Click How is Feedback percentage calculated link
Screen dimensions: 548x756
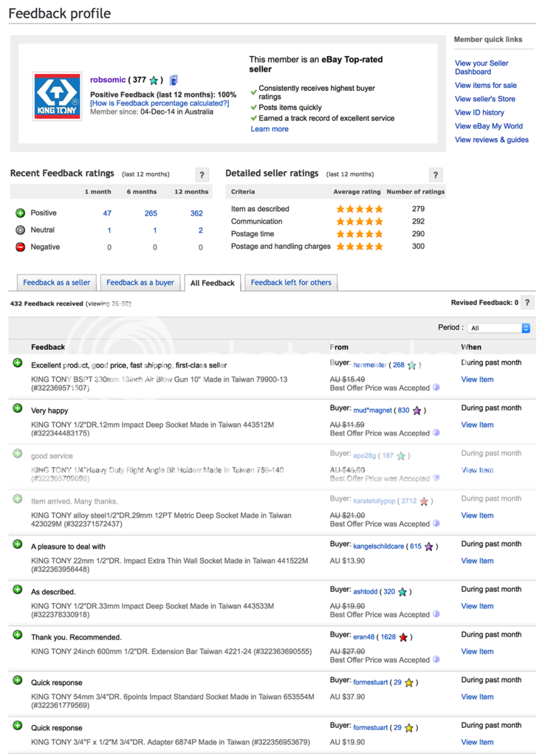coord(160,103)
